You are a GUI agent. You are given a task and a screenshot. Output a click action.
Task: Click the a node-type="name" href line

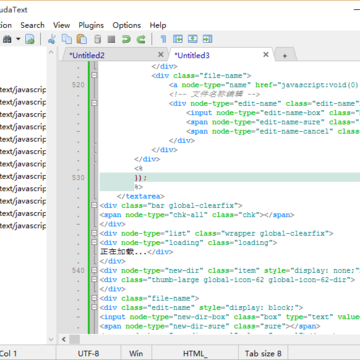click(x=264, y=85)
